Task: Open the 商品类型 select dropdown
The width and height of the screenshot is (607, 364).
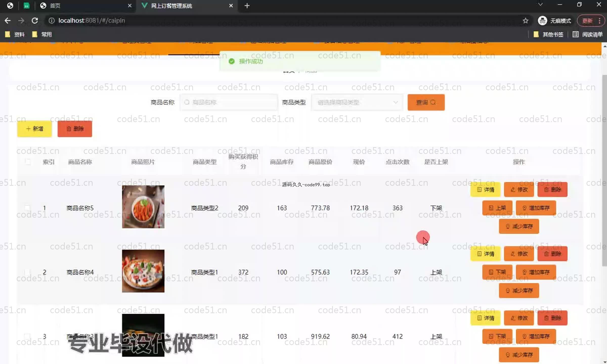Action: pos(357,102)
